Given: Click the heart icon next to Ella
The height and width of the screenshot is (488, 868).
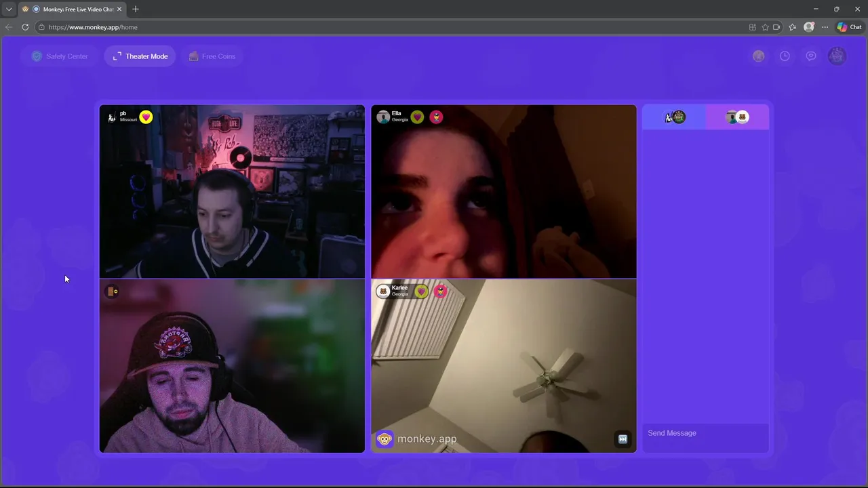Looking at the screenshot, I should tap(417, 117).
